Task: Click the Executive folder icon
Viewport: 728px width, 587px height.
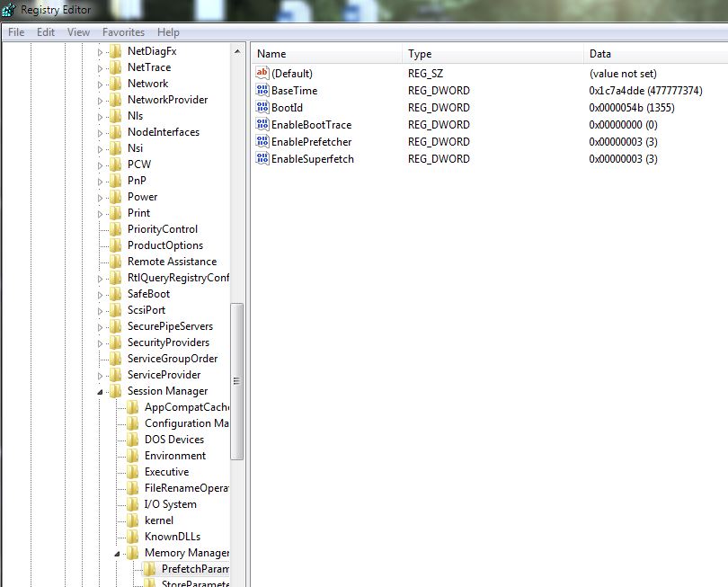Action: 132,472
